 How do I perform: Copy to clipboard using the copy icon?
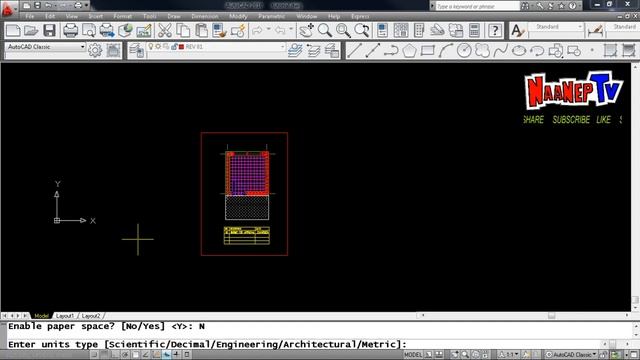coord(183,31)
